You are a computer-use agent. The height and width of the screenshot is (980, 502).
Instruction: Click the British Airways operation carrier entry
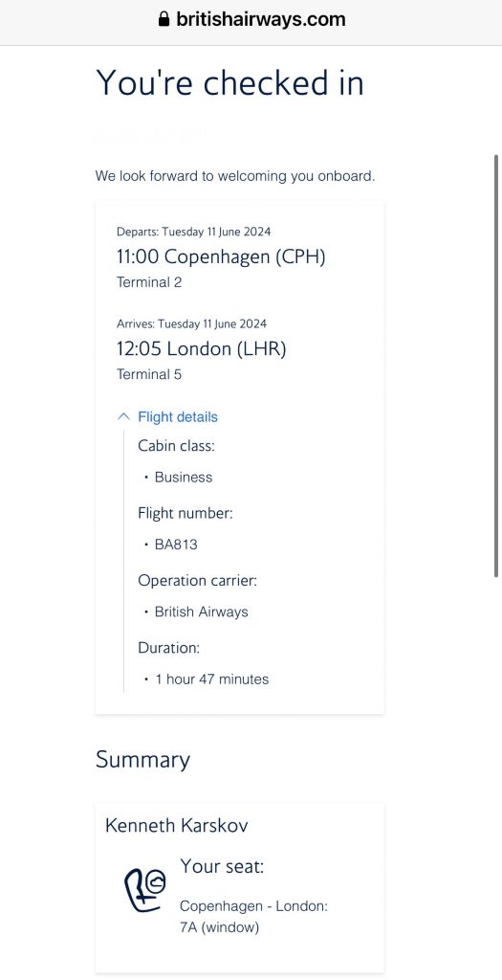[x=202, y=612]
